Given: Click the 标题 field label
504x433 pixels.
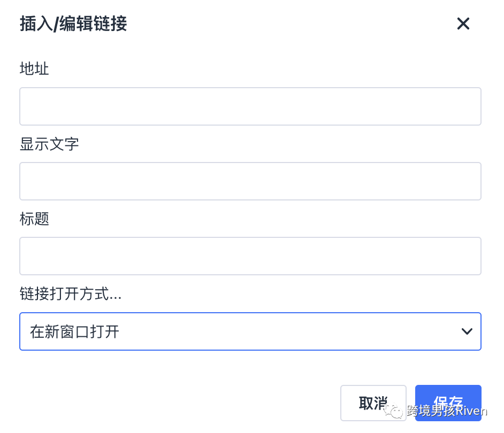Looking at the screenshot, I should pos(34,218).
